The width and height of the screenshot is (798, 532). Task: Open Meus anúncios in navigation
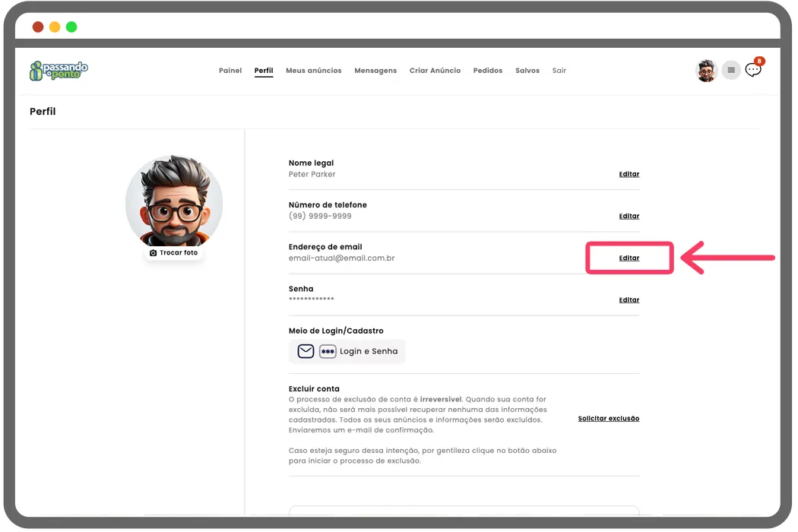(314, 71)
